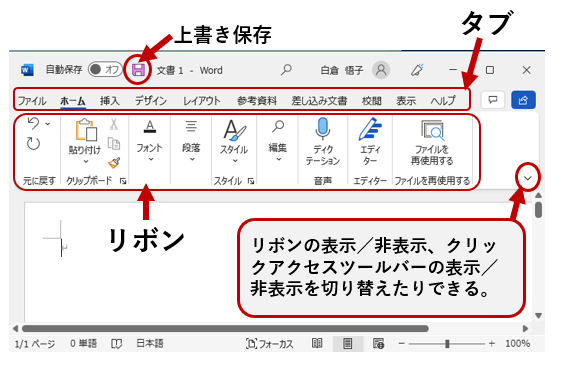Screen dimensions: 565x371
Task: Click the vertical scrollbar down arrow
Action: [x=538, y=316]
